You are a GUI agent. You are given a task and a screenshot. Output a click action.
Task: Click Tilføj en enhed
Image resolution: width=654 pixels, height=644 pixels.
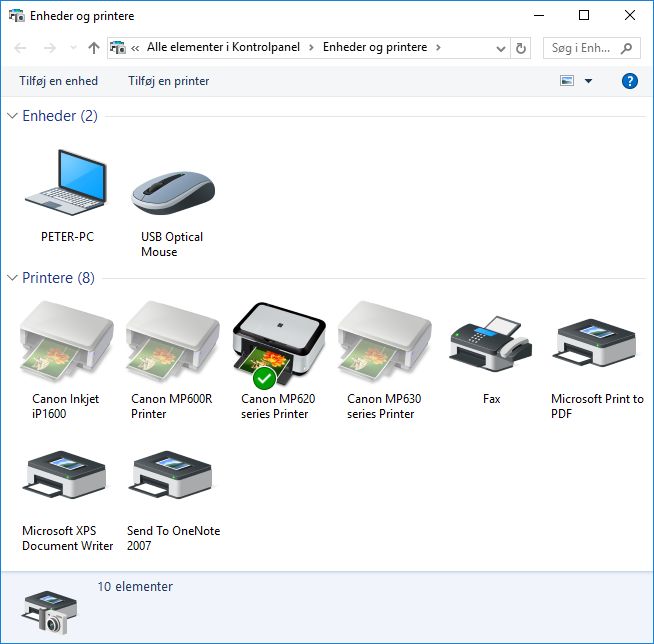pos(58,81)
